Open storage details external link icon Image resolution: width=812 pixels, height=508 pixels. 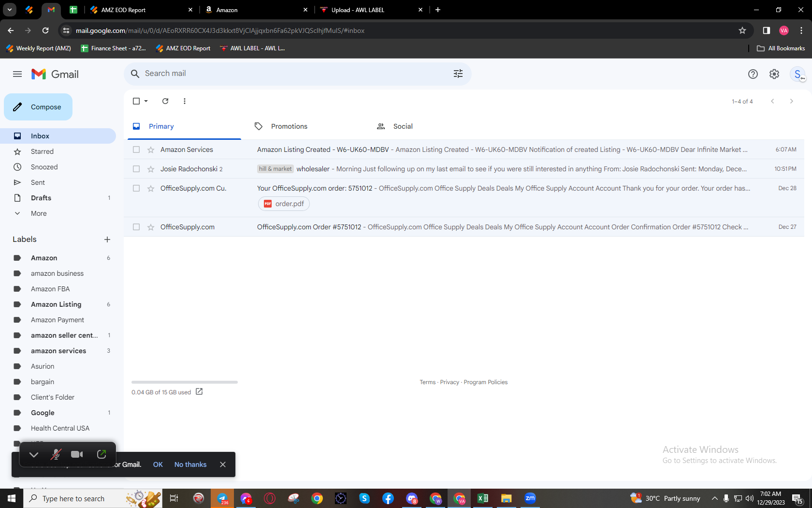(199, 391)
